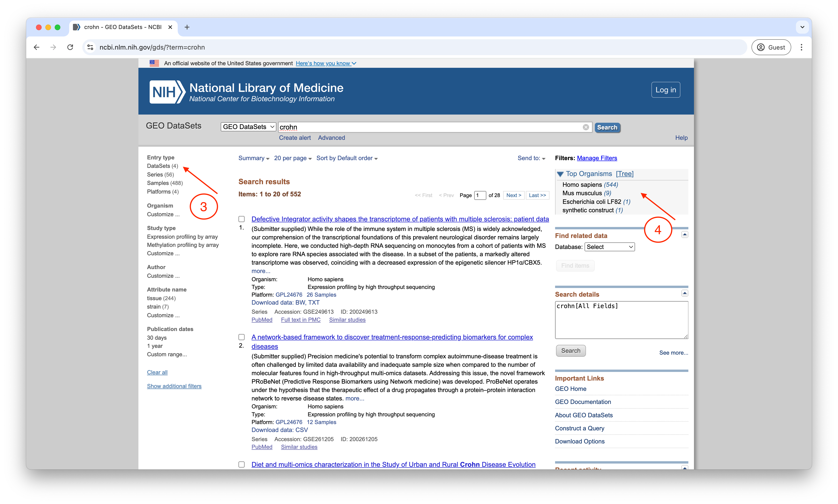Go back to the previous page
The width and height of the screenshot is (838, 504).
pyautogui.click(x=37, y=47)
